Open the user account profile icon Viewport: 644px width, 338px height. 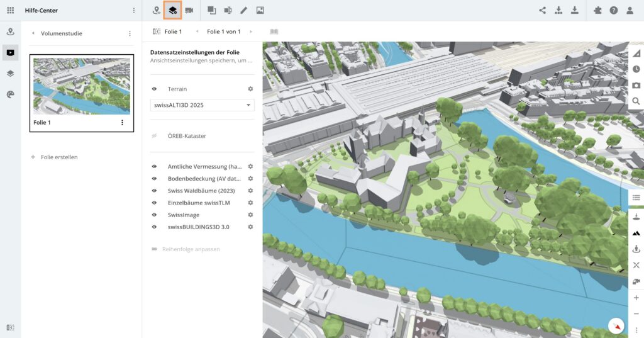[630, 10]
